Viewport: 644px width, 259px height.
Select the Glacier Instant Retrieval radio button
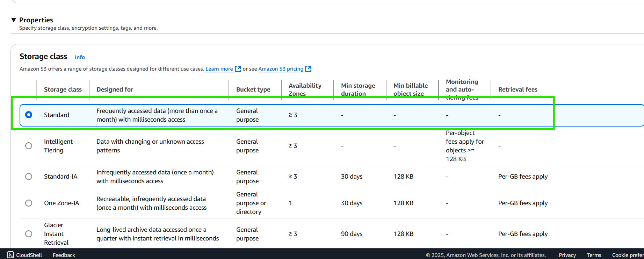29,234
